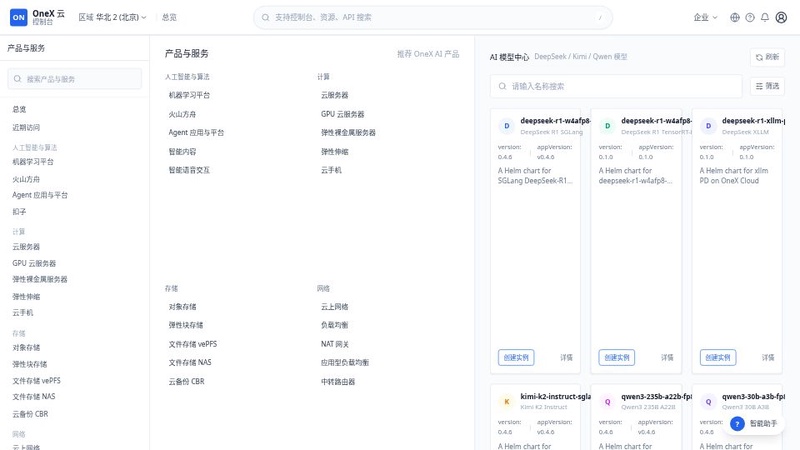Click the magnifier icon in the model name search
This screenshot has width=800, height=450.
coord(503,86)
